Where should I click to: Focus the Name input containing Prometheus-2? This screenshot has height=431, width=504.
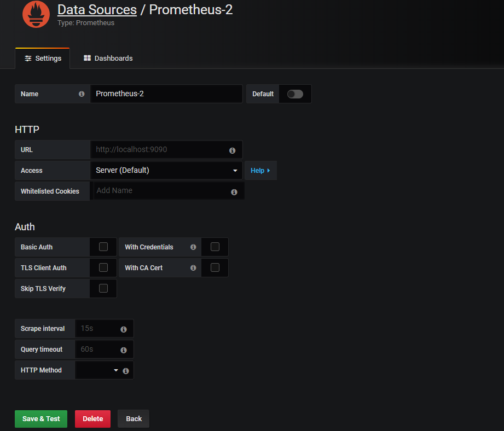[x=166, y=94]
